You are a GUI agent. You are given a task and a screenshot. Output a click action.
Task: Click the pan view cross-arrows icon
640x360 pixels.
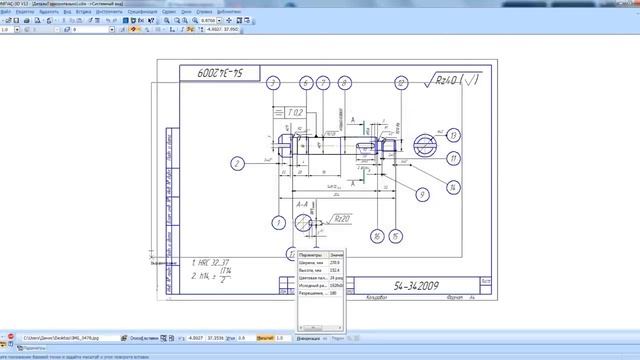pyautogui.click(x=229, y=20)
